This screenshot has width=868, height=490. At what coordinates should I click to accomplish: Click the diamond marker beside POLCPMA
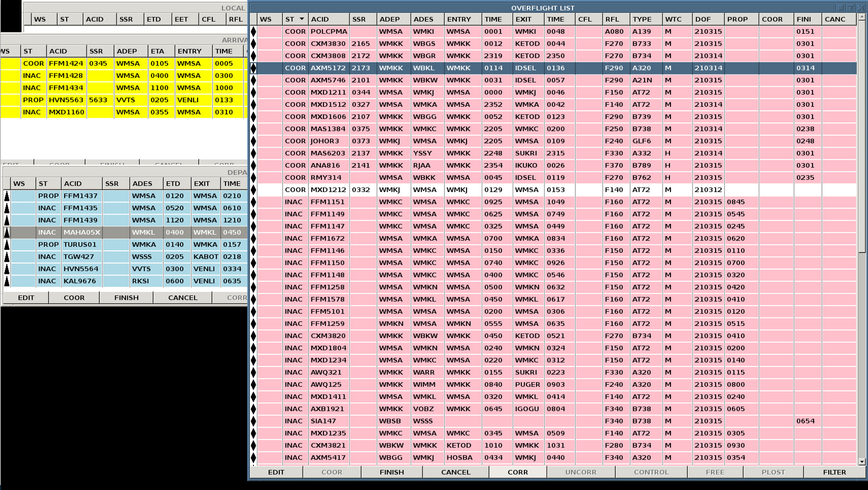point(253,31)
